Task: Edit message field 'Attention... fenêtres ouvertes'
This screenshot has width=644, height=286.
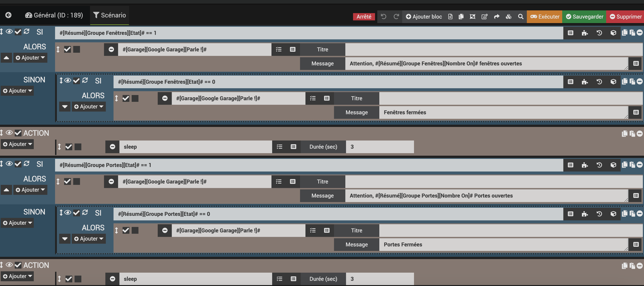Action: coord(487,64)
